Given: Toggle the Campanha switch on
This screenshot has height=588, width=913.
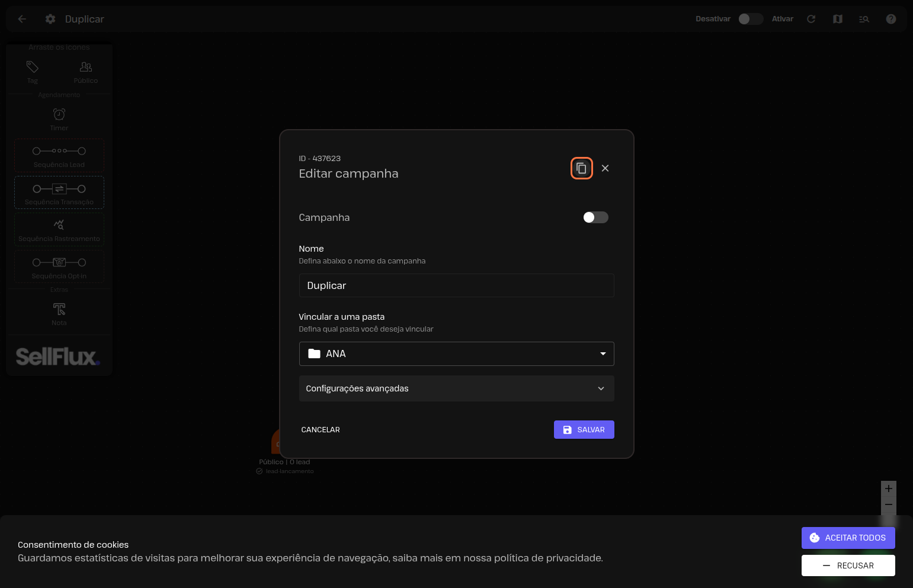Looking at the screenshot, I should (595, 217).
